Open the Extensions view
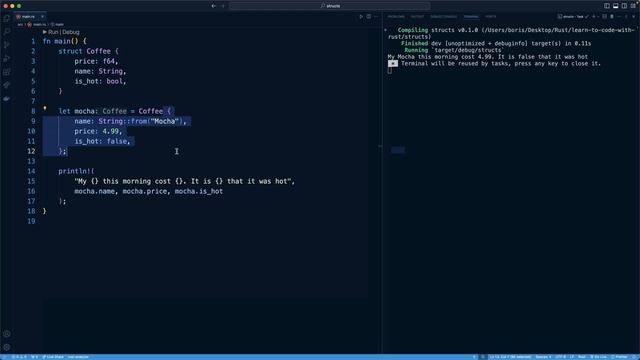 [7, 72]
